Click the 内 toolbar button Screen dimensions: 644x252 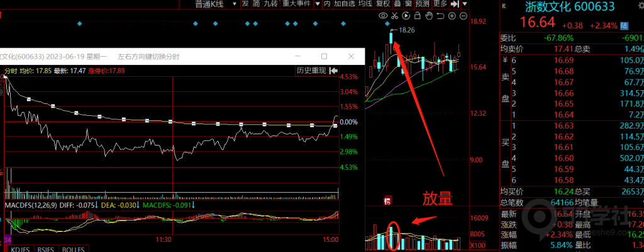click(327, 4)
